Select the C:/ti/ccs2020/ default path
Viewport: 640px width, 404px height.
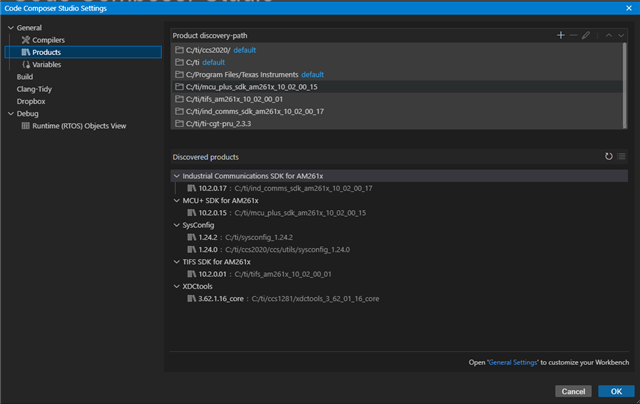pos(397,50)
